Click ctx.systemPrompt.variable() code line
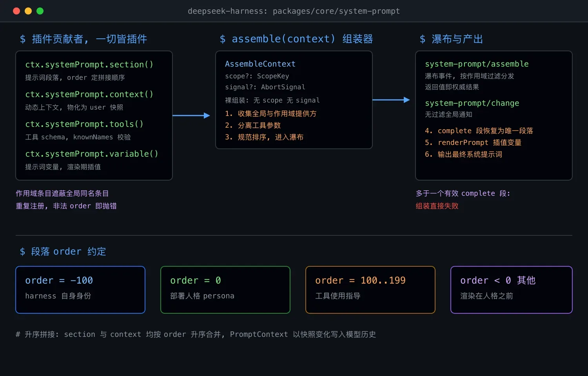 [x=92, y=154]
